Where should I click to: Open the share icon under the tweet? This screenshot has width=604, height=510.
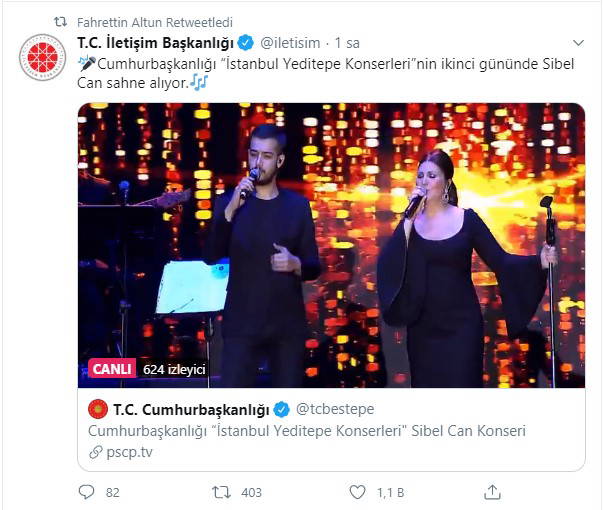point(492,492)
